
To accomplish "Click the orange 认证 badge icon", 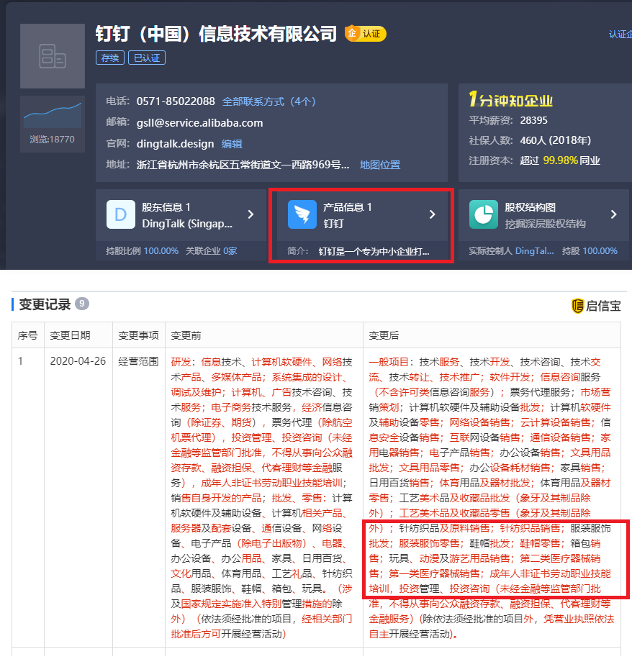I will (366, 34).
